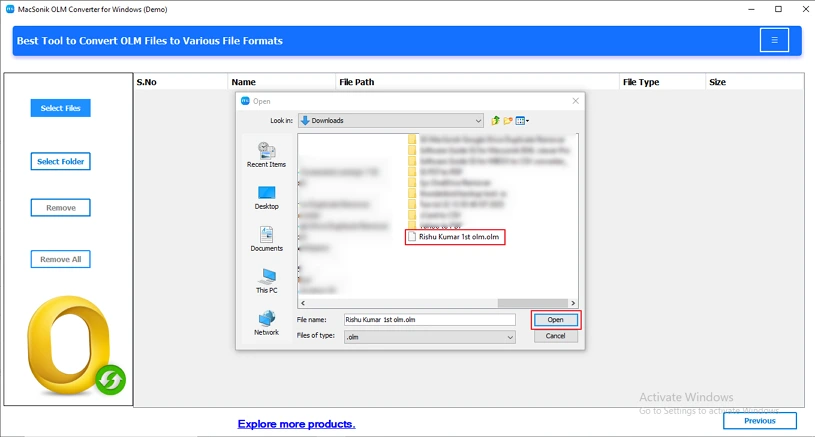The height and width of the screenshot is (437, 815).
Task: Open the hamburger menu in blue banner
Action: pyautogui.click(x=774, y=40)
